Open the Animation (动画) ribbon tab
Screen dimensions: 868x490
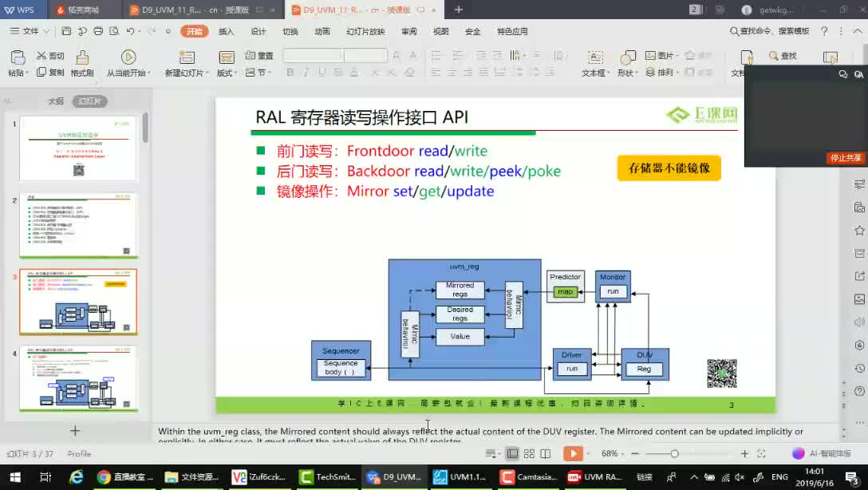coord(322,32)
